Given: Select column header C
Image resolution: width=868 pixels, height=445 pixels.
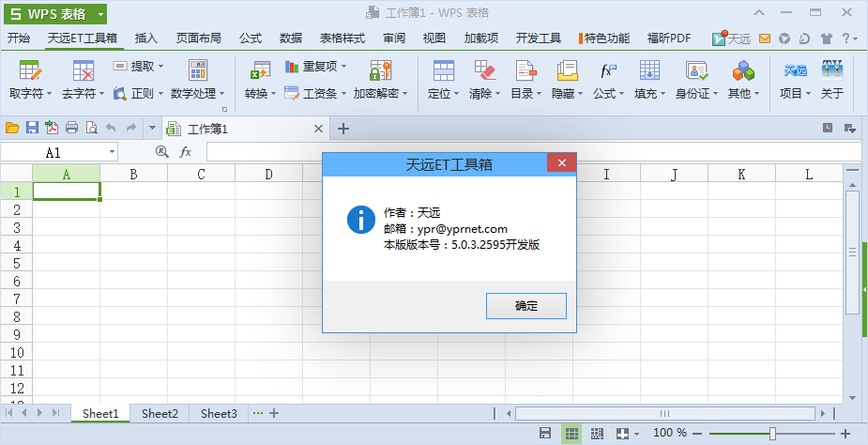Looking at the screenshot, I should point(201,174).
